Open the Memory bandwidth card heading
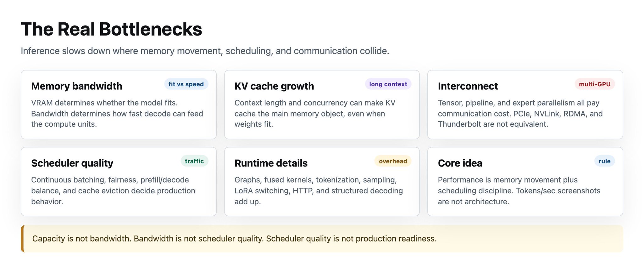This screenshot has height=272, width=644. (x=77, y=86)
